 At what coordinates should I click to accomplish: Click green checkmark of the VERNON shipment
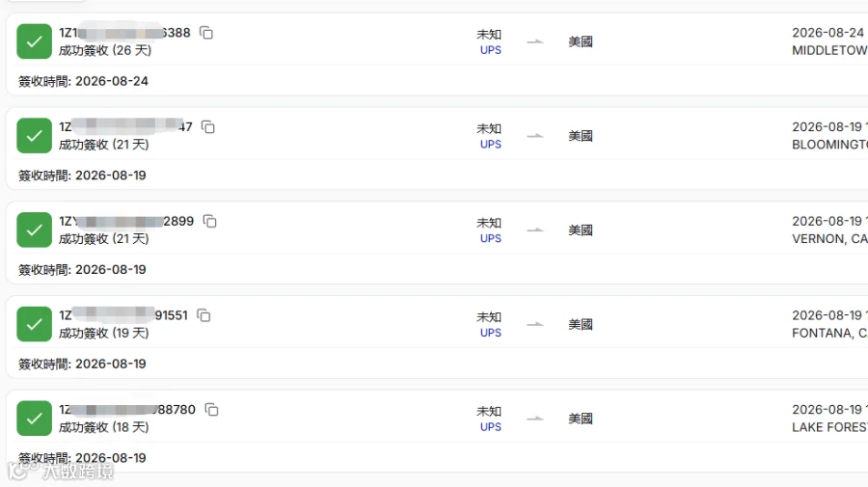click(35, 230)
